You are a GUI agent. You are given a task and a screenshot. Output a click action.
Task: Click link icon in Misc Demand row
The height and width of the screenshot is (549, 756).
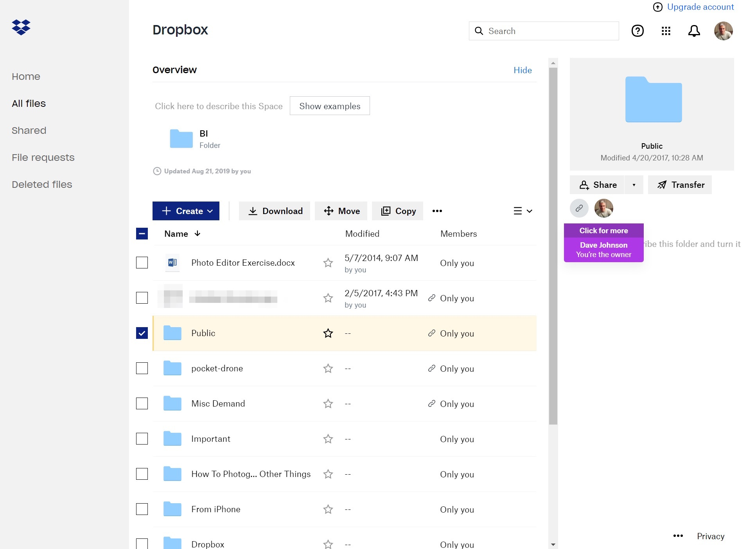click(431, 403)
